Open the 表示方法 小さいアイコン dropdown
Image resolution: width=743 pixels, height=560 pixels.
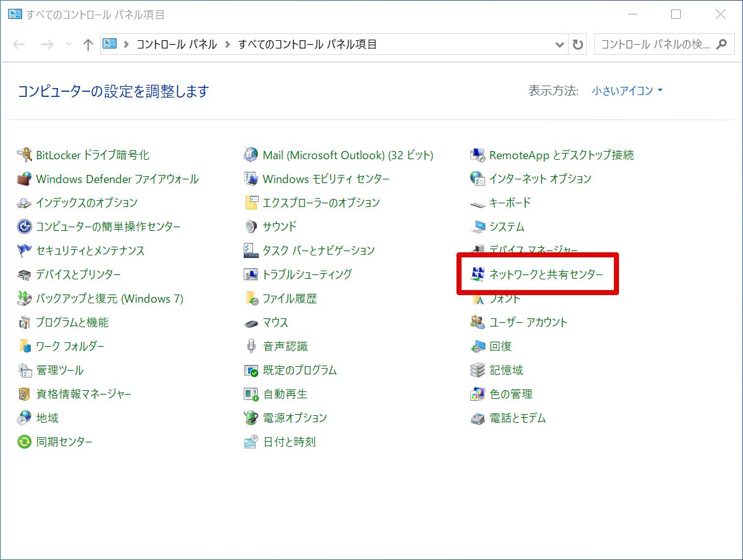coord(627,91)
